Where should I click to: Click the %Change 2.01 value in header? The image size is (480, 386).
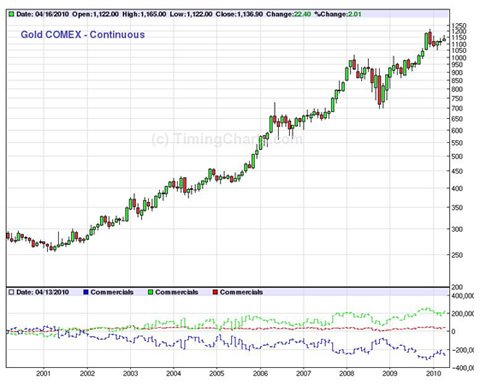(338, 14)
